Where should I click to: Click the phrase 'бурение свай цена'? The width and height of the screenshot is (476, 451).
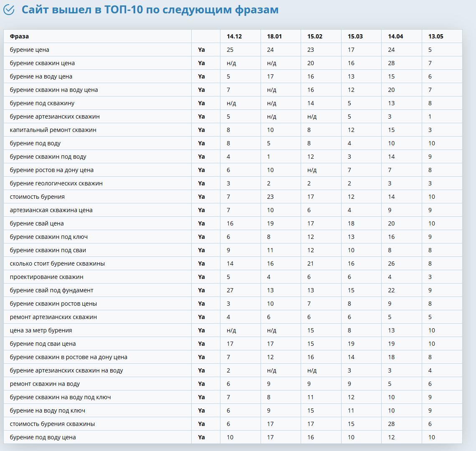37,223
